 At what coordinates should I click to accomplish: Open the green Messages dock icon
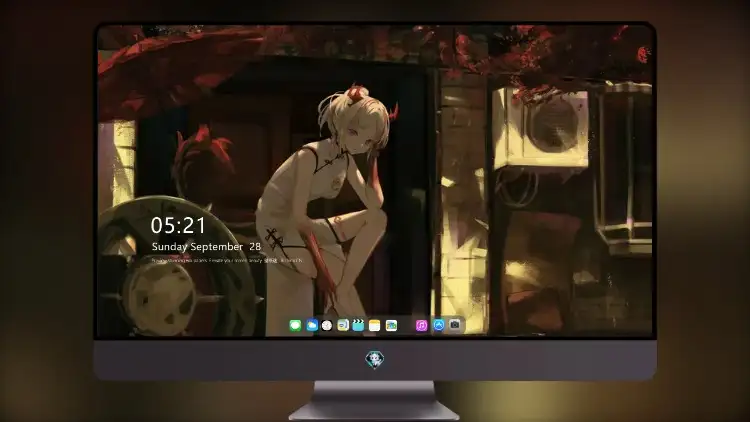[x=295, y=325]
